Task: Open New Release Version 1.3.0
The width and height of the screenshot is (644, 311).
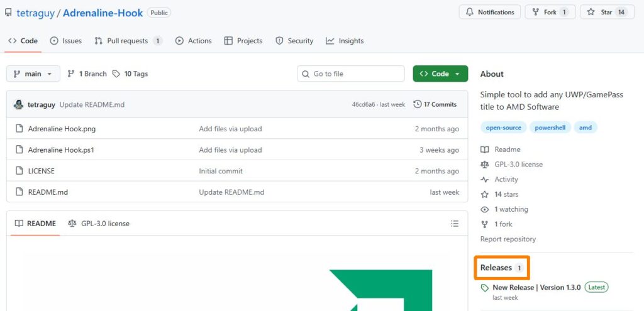Action: (x=537, y=288)
